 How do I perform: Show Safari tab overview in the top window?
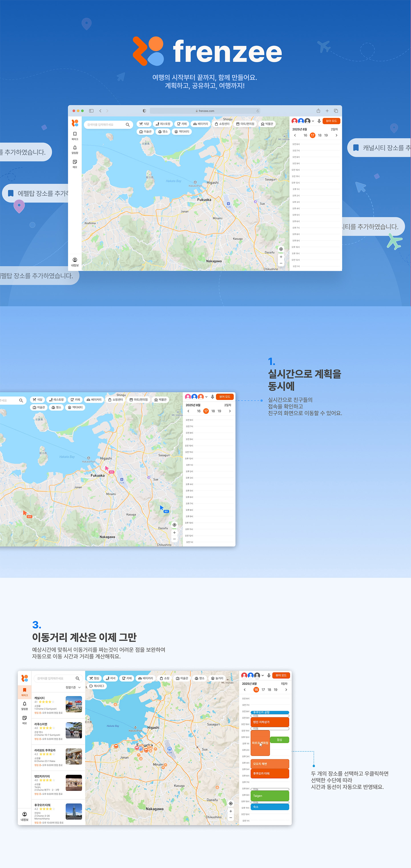click(336, 111)
